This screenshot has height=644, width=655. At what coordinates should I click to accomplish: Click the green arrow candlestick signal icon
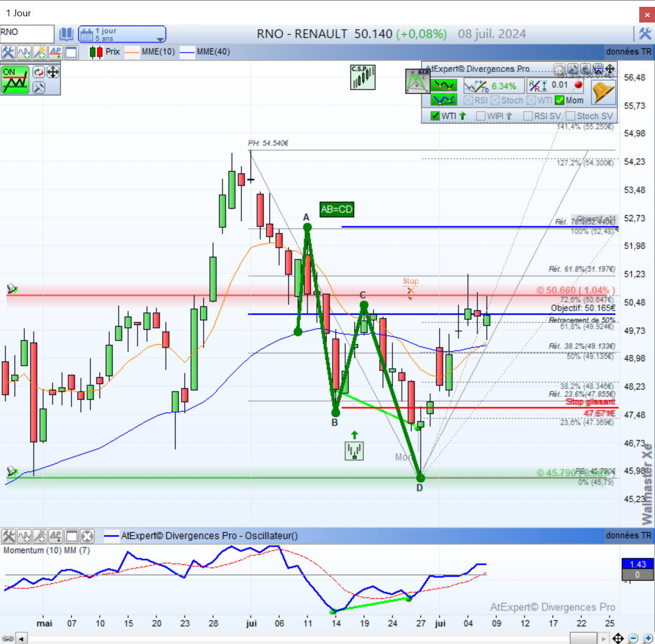[355, 450]
